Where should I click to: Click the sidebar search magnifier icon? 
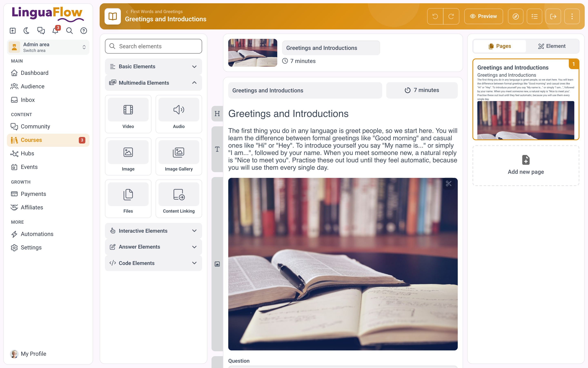pyautogui.click(x=69, y=31)
